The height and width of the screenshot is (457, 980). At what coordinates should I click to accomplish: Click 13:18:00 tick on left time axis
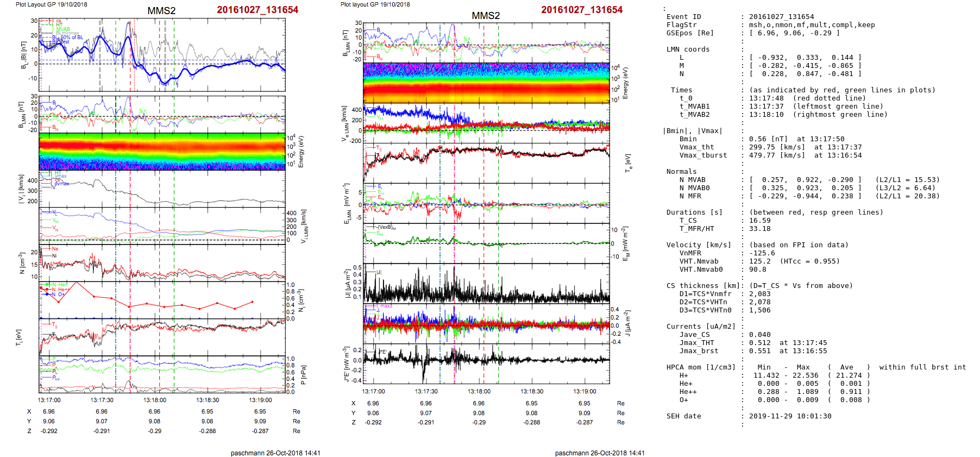coord(155,400)
